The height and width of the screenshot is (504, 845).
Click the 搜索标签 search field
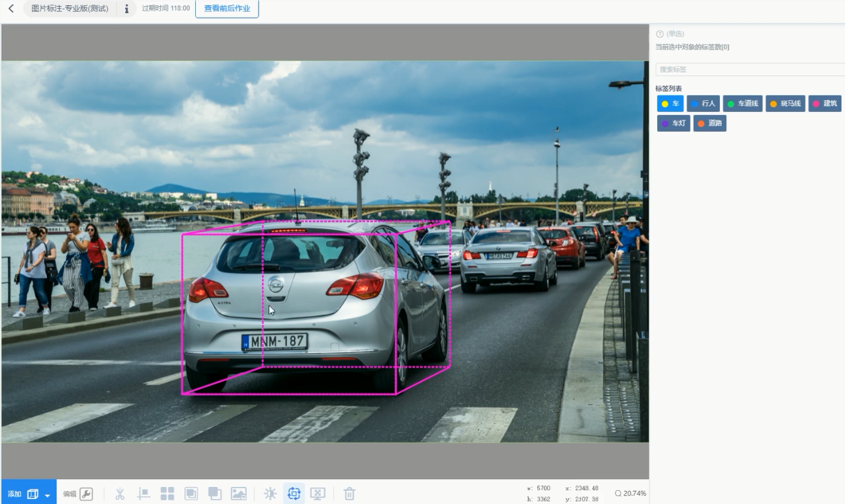point(748,69)
